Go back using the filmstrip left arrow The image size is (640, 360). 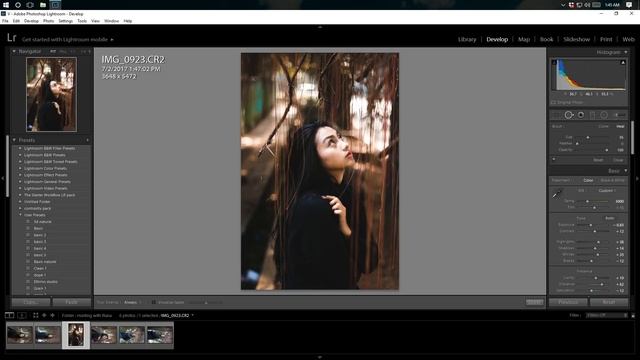(x=44, y=315)
